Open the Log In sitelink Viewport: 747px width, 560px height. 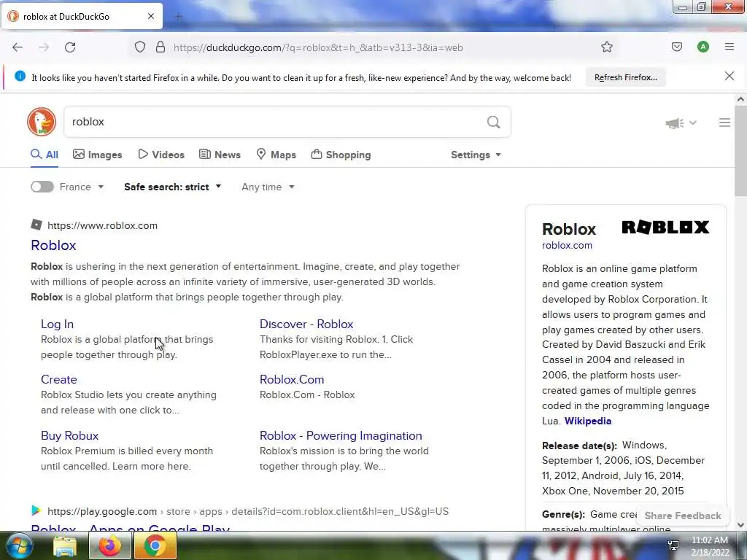(57, 324)
